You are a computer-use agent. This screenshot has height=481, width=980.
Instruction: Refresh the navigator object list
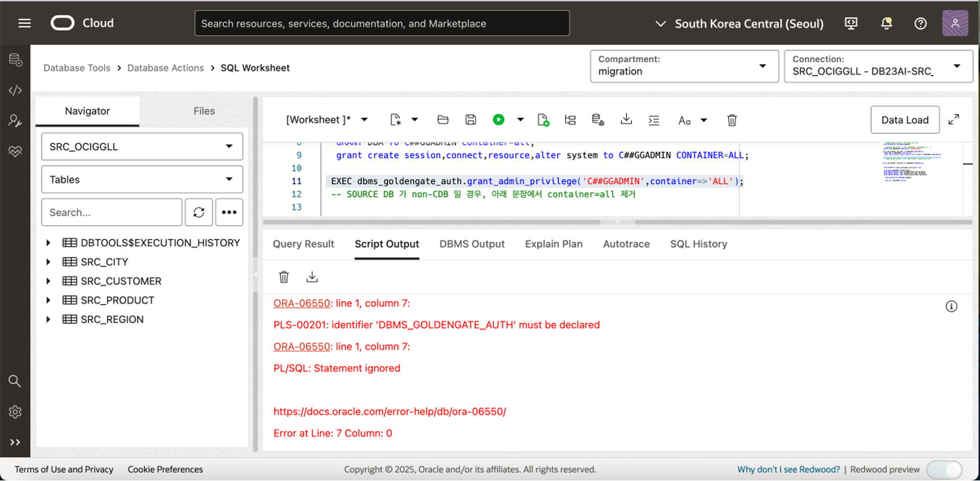tap(199, 212)
